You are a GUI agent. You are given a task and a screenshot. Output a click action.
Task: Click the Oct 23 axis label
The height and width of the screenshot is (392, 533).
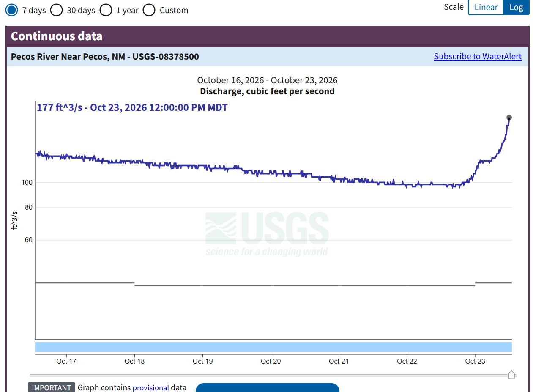tap(475, 361)
